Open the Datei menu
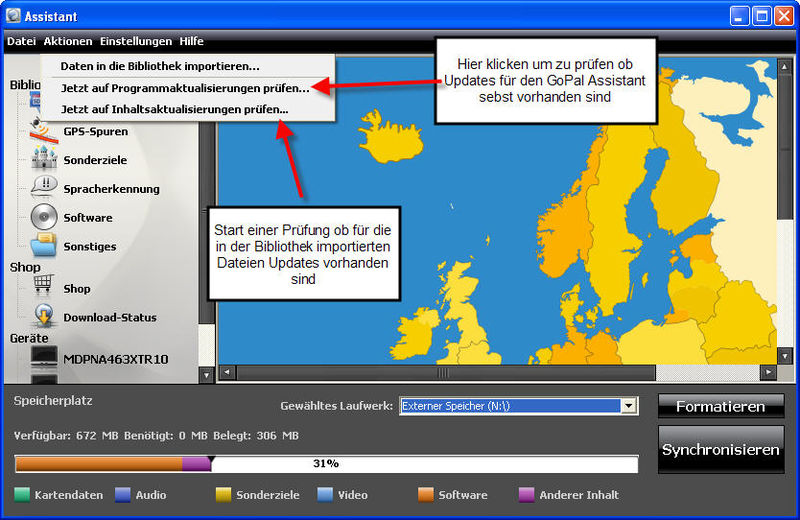This screenshot has width=800, height=520. tap(21, 41)
